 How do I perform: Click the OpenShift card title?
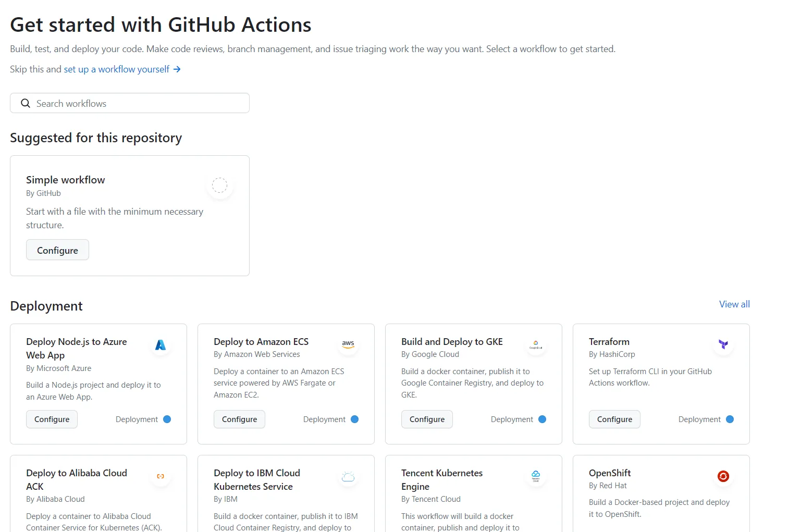pos(610,473)
